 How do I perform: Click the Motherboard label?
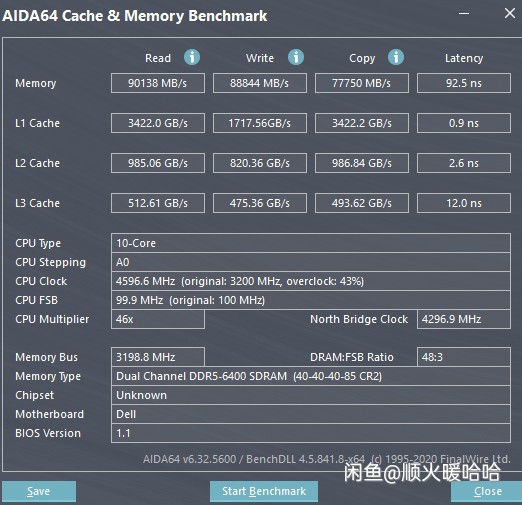click(49, 414)
